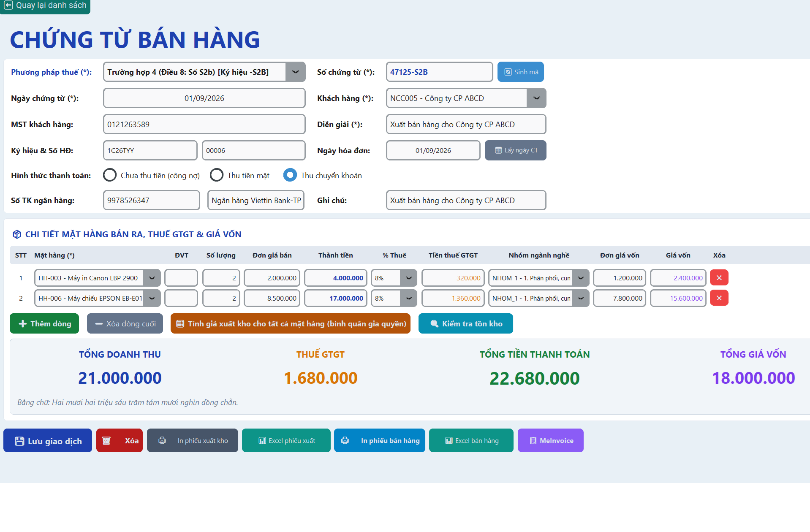Click 'Xóa dòng cuối' button
The image size is (810, 532).
pyautogui.click(x=125, y=323)
